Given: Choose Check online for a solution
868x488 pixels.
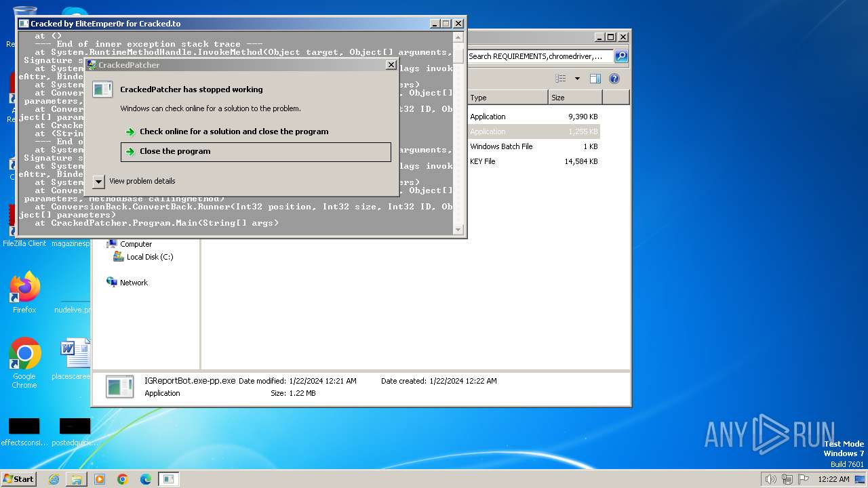Looking at the screenshot, I should pos(234,131).
